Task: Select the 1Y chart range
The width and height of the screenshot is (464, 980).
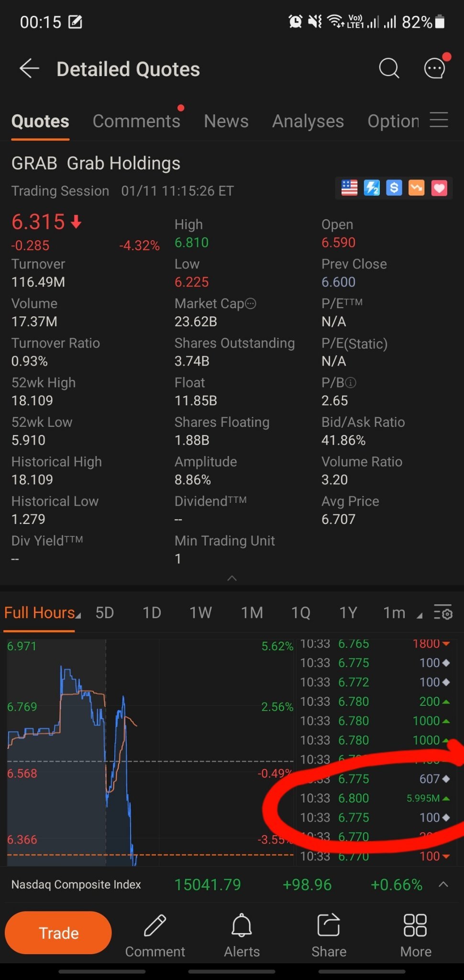Action: click(x=348, y=613)
